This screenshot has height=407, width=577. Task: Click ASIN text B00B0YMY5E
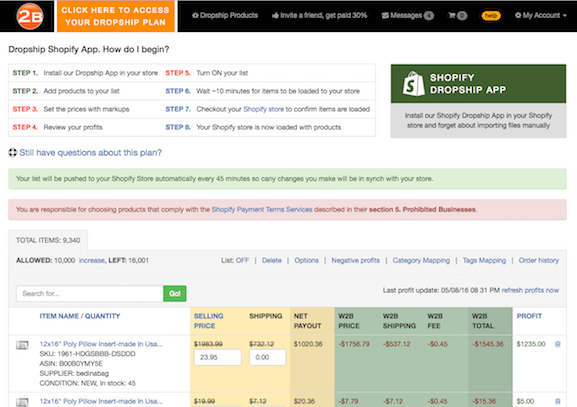click(x=71, y=364)
